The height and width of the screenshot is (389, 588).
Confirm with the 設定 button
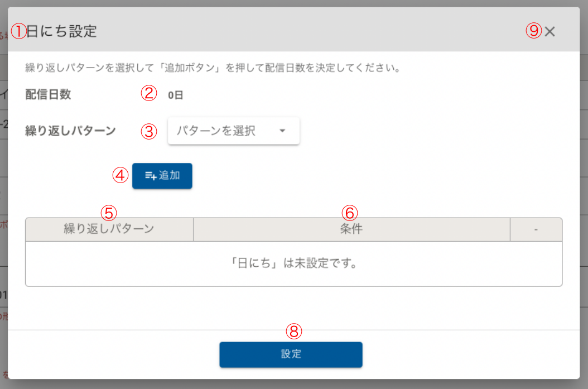291,354
